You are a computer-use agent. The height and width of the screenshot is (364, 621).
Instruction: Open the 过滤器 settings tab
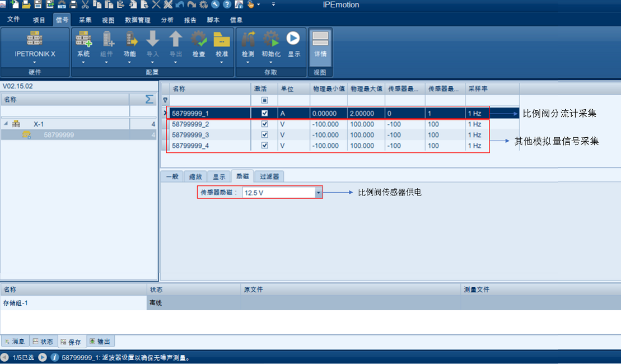point(269,176)
